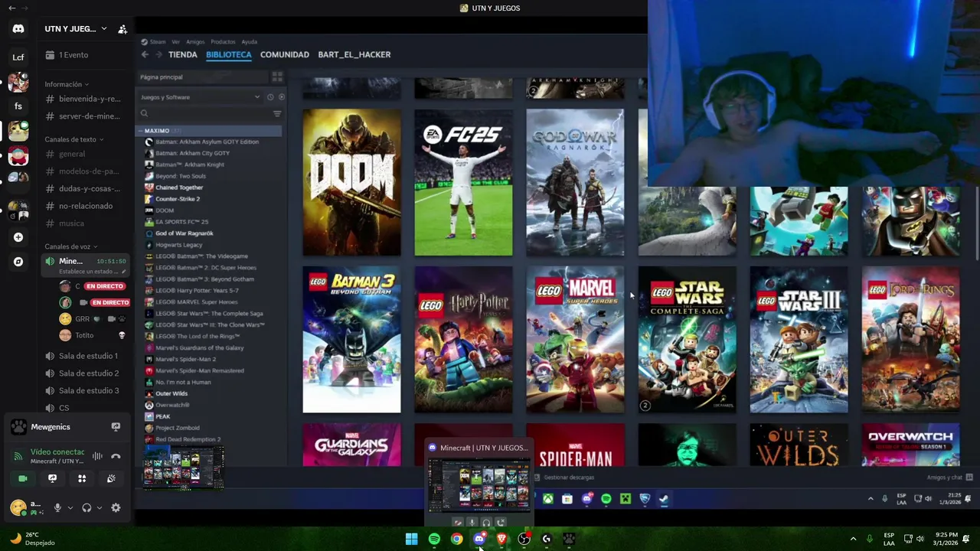The width and height of the screenshot is (980, 551).
Task: Open Amigos y chat in Steam
Action: pyautogui.click(x=949, y=478)
